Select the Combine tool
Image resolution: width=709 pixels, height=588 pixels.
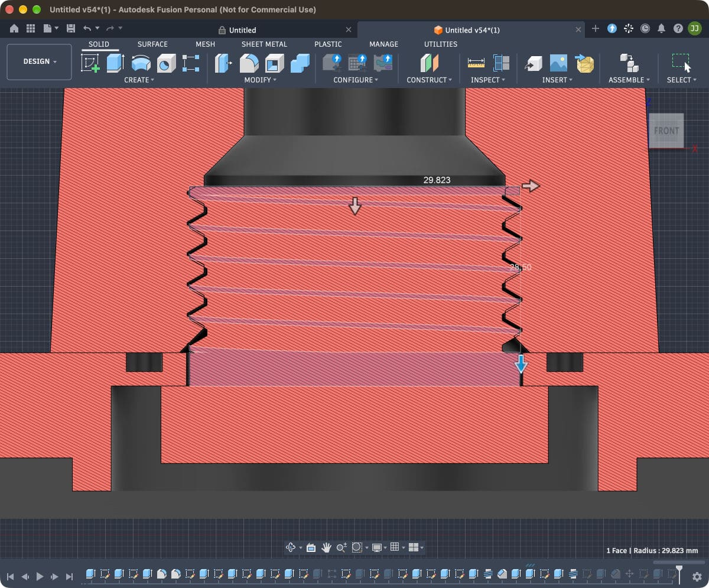tap(300, 63)
